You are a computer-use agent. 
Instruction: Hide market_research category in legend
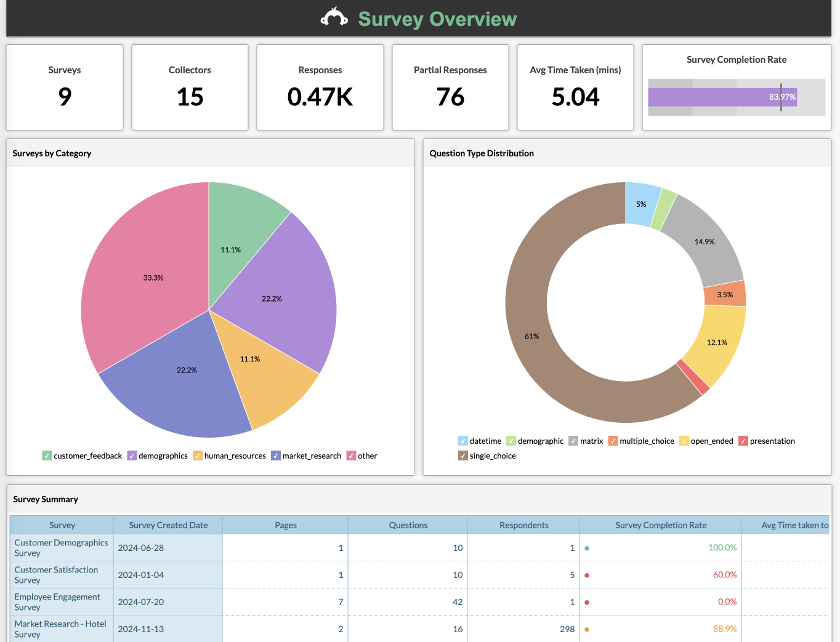(276, 455)
